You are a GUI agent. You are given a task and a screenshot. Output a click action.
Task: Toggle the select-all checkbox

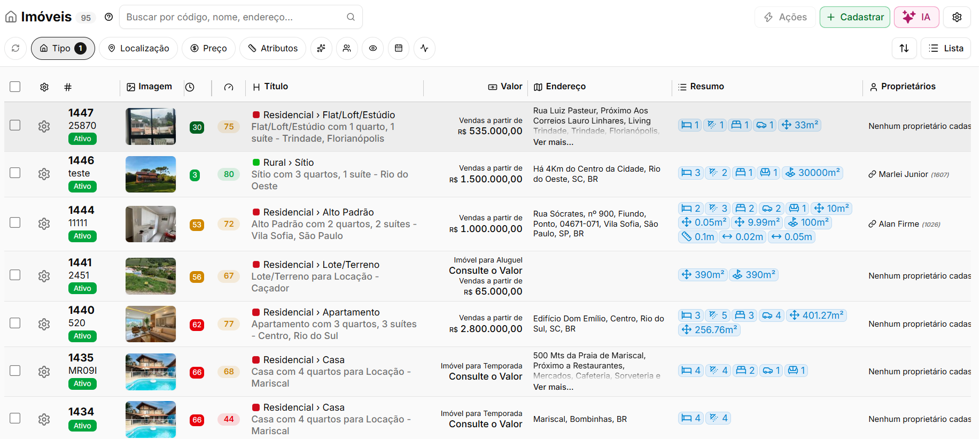(15, 87)
